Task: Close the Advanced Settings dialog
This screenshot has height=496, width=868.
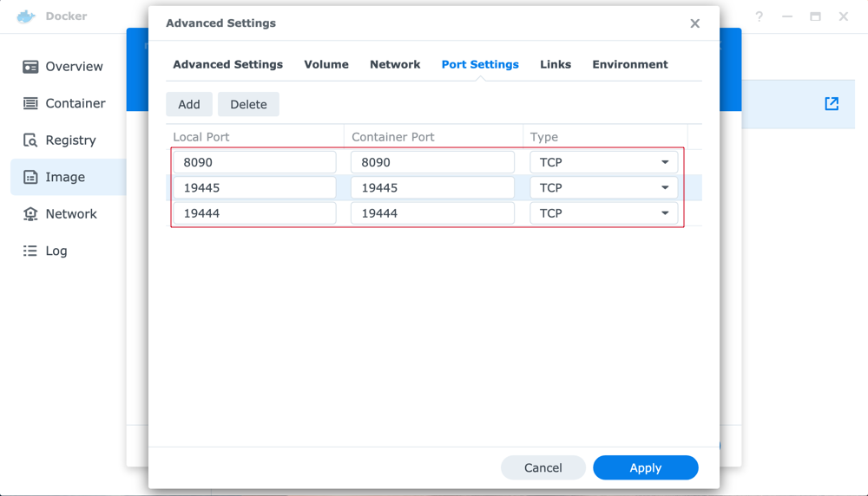Action: [694, 23]
